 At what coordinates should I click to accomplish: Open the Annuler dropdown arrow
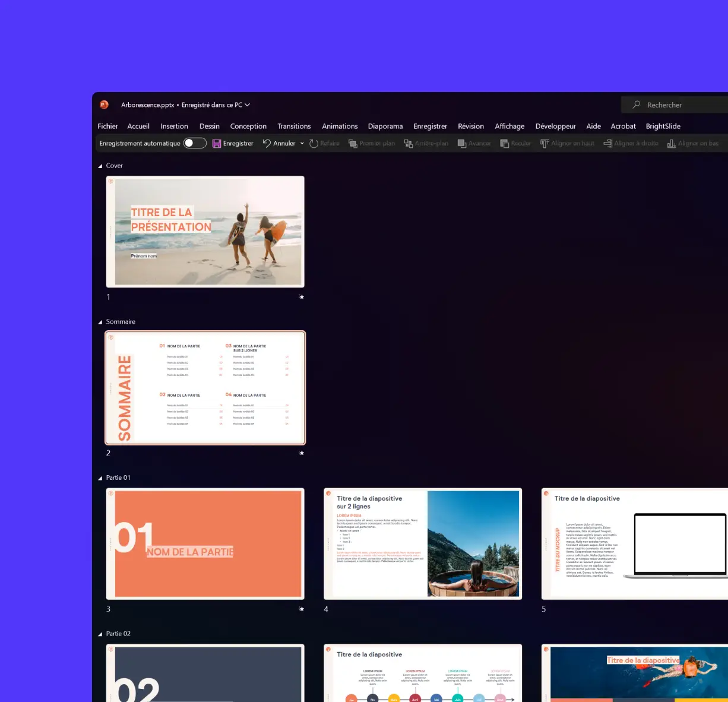302,143
